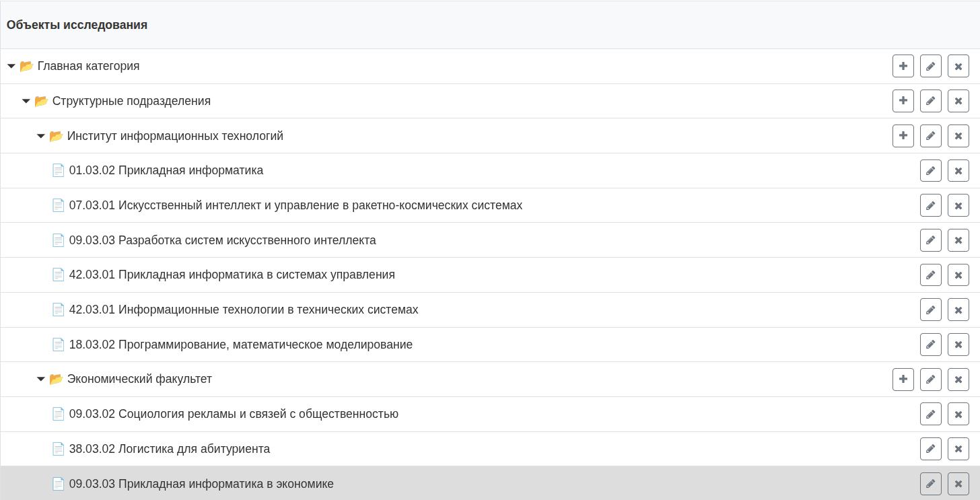The width and height of the screenshot is (980, 500).
Task: Collapse Структурные подразделения arrow
Action: (26, 101)
